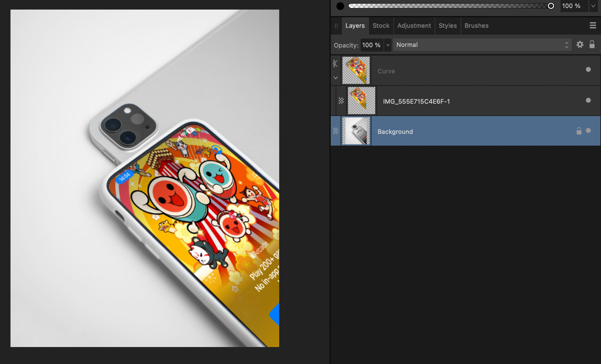The image size is (601, 364).
Task: Switch to the Adjustment tab
Action: [x=414, y=26]
